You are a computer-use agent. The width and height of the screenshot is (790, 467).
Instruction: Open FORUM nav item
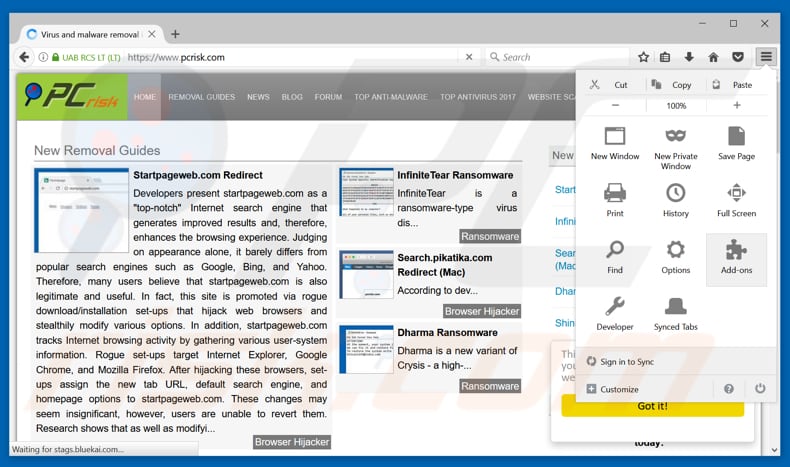click(x=328, y=97)
